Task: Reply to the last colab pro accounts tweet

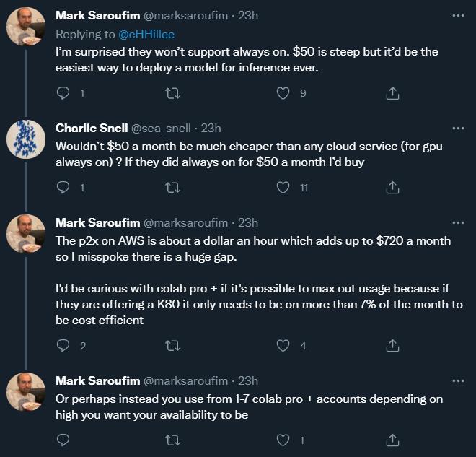Action: tap(63, 440)
